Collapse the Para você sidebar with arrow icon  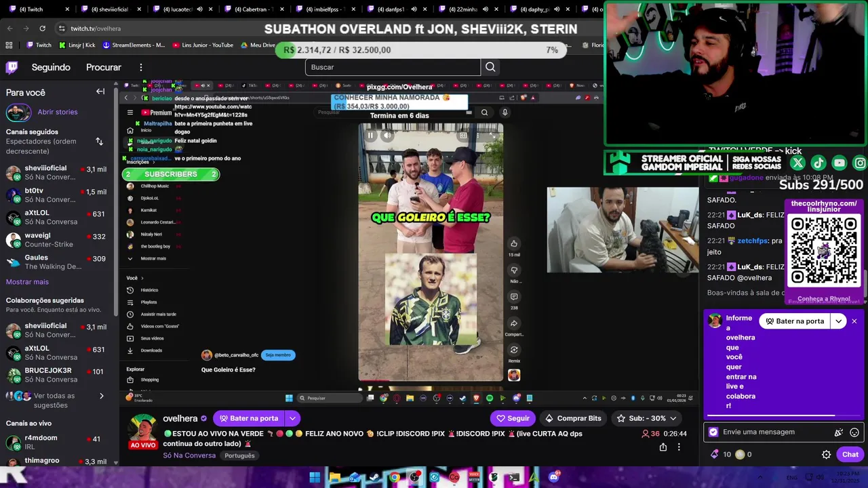(100, 91)
